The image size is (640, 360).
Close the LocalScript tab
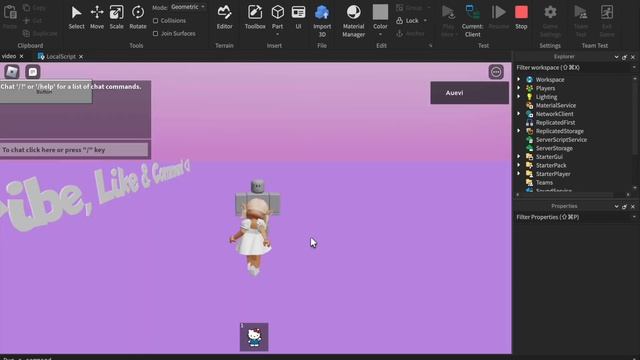point(81,57)
